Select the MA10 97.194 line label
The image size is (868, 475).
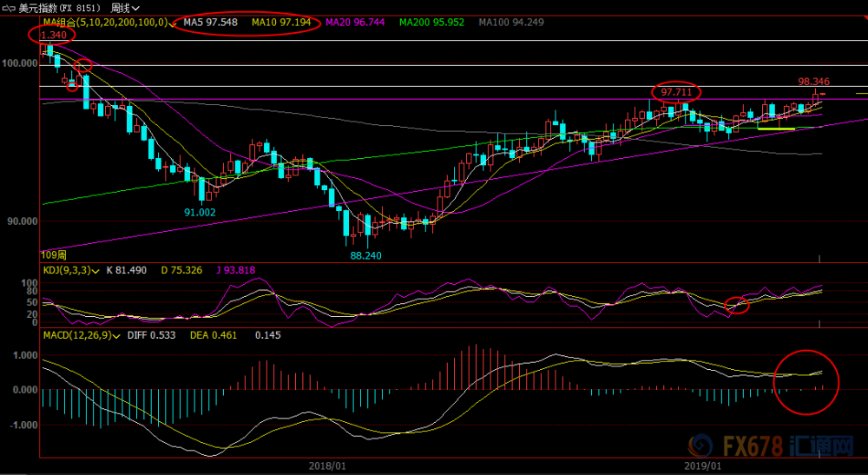pyautogui.click(x=280, y=23)
